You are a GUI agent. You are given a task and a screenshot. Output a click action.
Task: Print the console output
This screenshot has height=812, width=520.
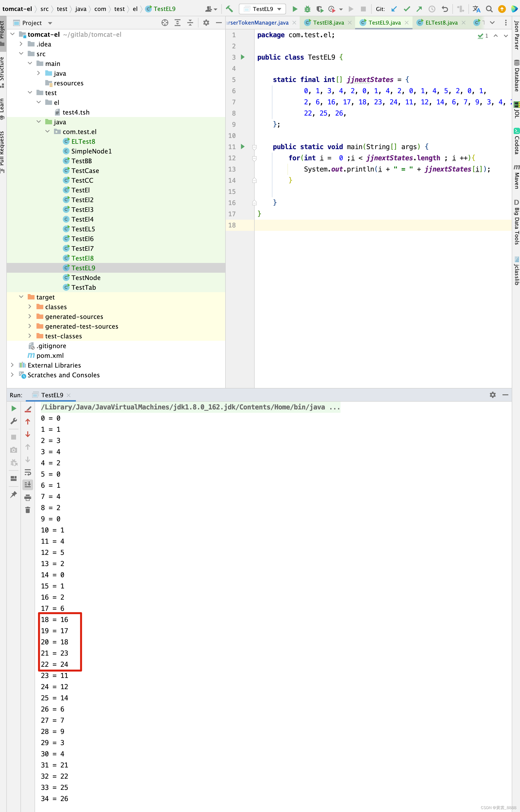click(28, 497)
